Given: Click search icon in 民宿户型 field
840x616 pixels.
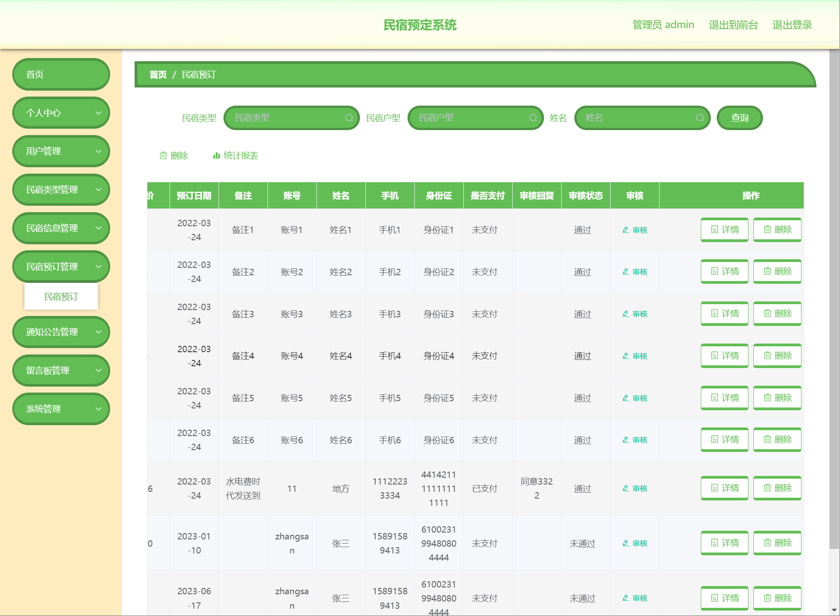Looking at the screenshot, I should [x=533, y=118].
